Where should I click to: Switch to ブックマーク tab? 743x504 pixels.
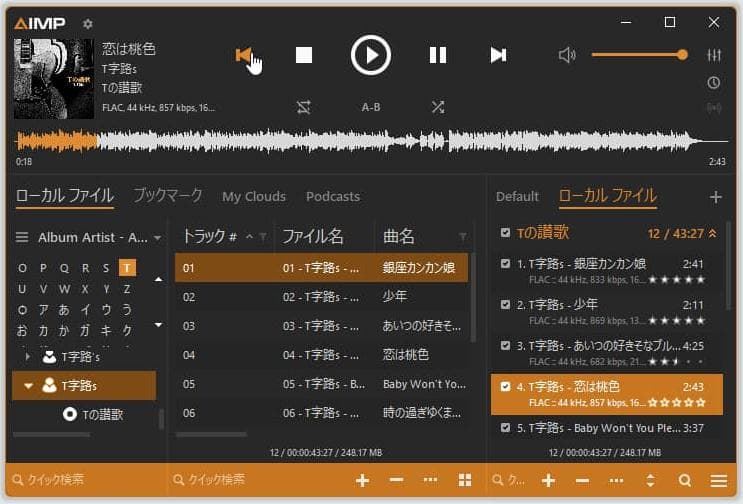168,196
